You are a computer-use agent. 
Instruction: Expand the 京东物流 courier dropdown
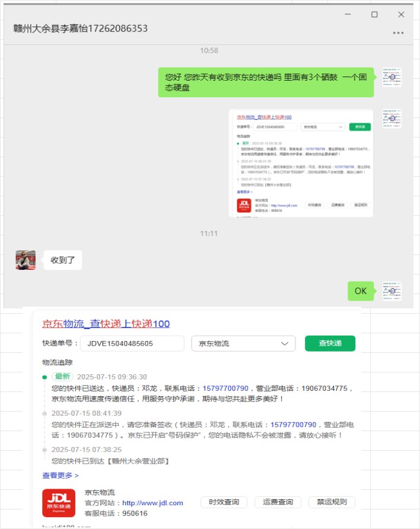click(243, 343)
